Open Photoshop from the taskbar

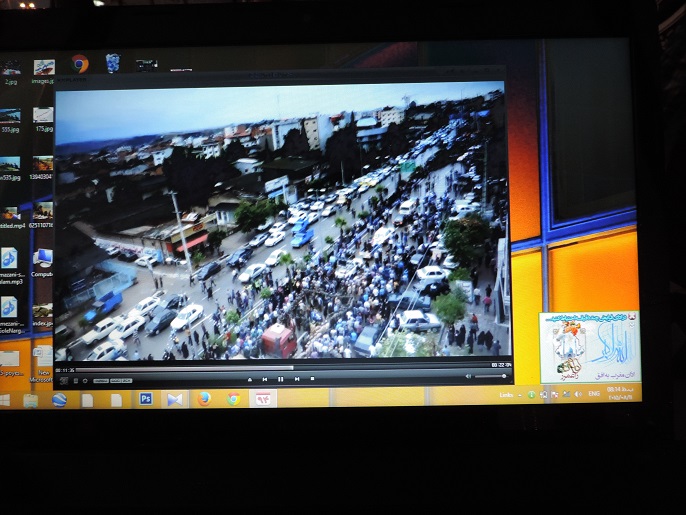pyautogui.click(x=146, y=398)
